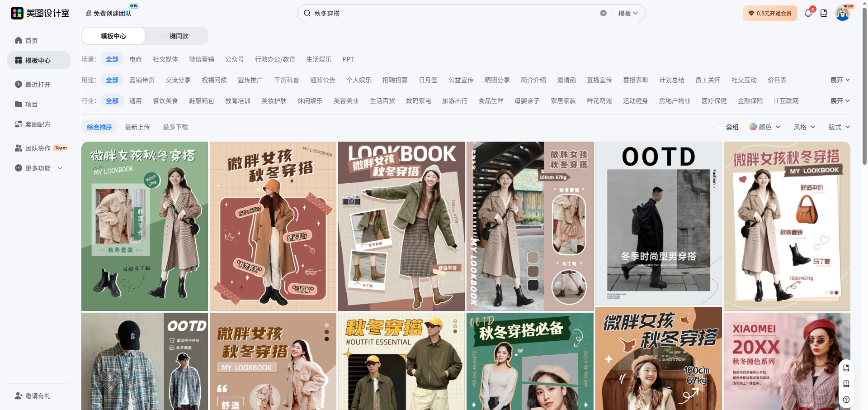This screenshot has width=868, height=410.
Task: Open the help question mark icon
Action: pyautogui.click(x=846, y=400)
